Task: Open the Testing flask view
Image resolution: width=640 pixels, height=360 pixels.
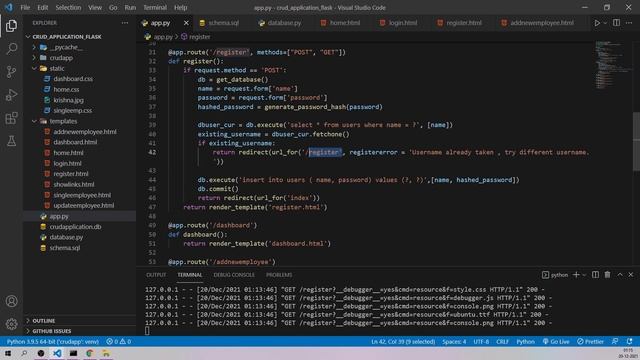Action: pos(11,141)
